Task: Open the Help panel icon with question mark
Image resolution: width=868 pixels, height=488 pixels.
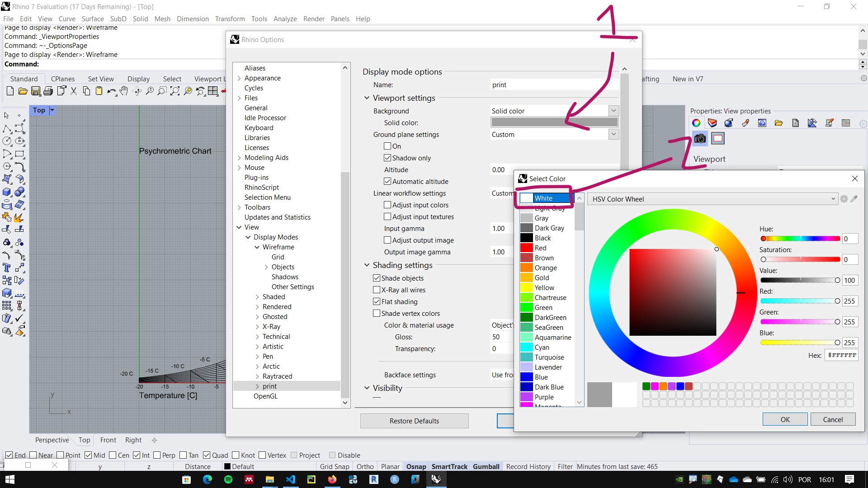Action: pos(762,123)
